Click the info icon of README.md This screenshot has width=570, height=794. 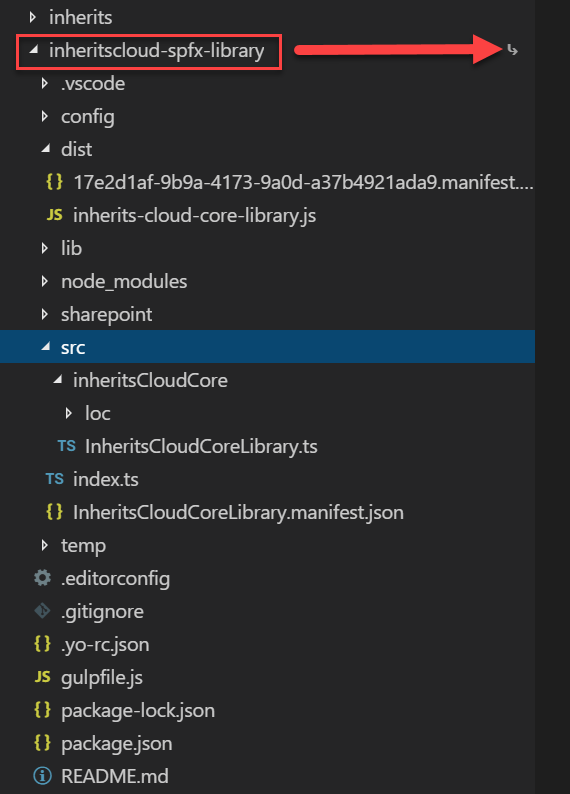point(43,776)
